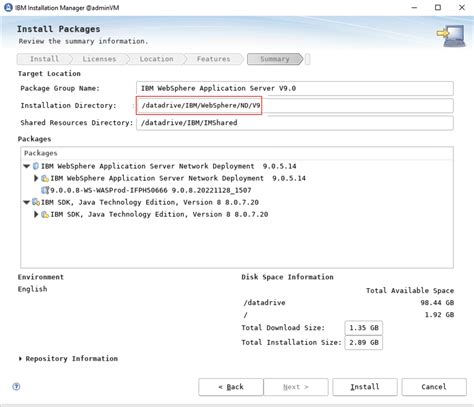
Task: Click the package icon of top-level WebSphere entry
Action: point(36,166)
